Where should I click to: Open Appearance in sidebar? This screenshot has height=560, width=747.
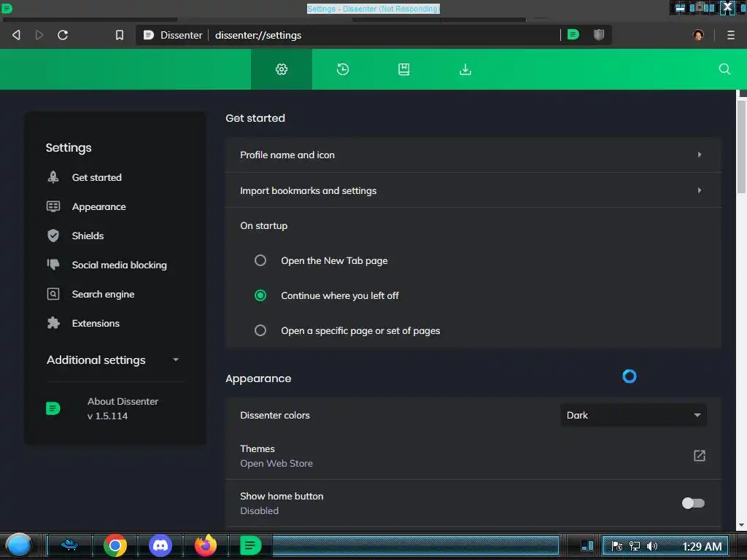pos(98,206)
